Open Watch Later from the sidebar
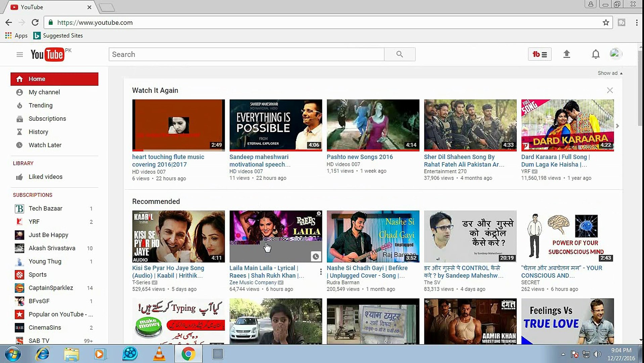The height and width of the screenshot is (363, 644). 45,145
